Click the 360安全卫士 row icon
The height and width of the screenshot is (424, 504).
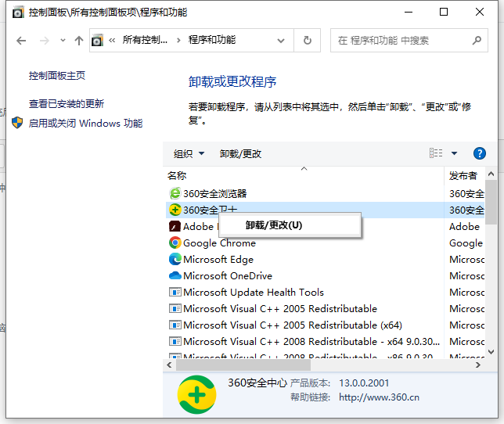(175, 210)
